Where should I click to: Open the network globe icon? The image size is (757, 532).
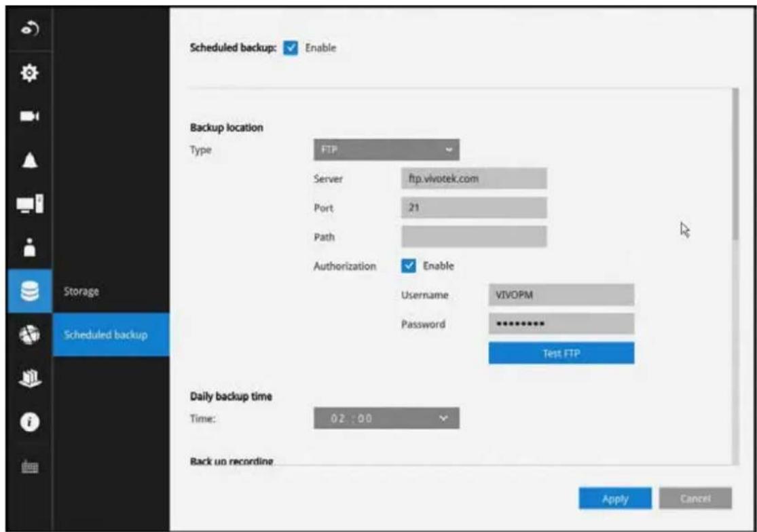pos(29,335)
